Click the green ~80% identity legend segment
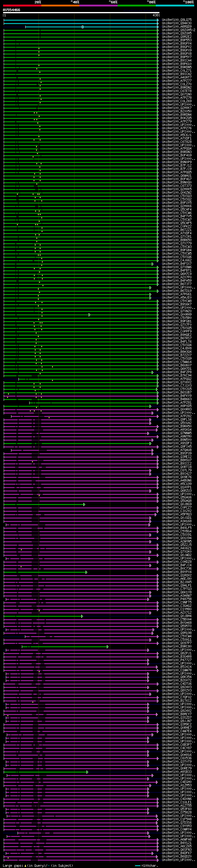Screen dimensions: 197x868 137,6
